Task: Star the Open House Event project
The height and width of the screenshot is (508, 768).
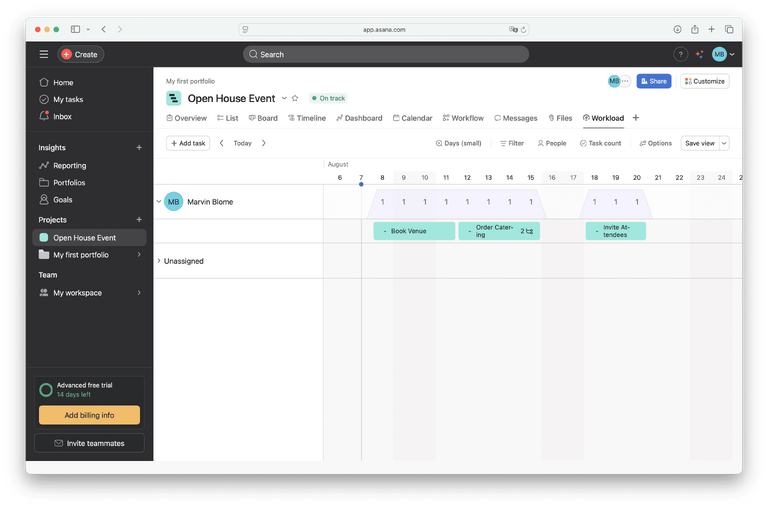Action: [x=295, y=98]
